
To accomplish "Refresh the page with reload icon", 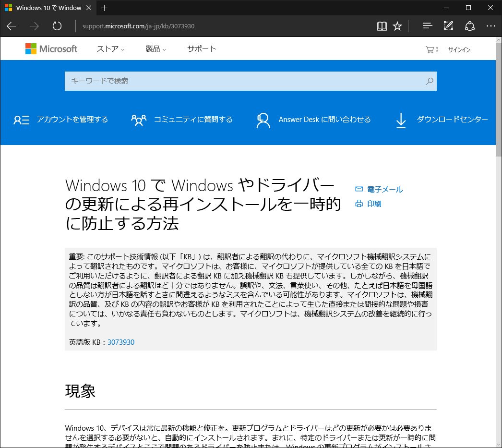I will click(57, 26).
